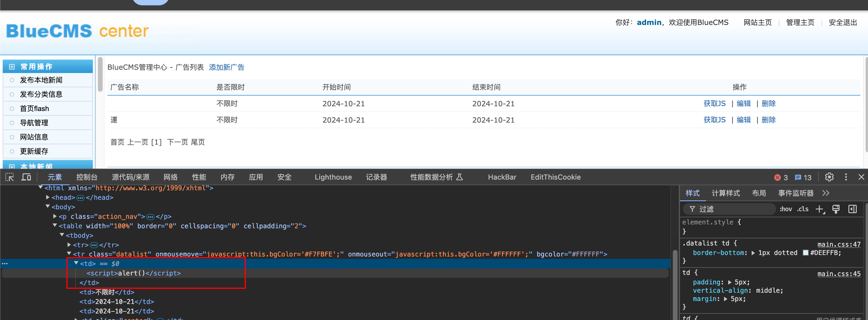Open the 网络 network tab
This screenshot has width=868, height=320.
click(171, 177)
